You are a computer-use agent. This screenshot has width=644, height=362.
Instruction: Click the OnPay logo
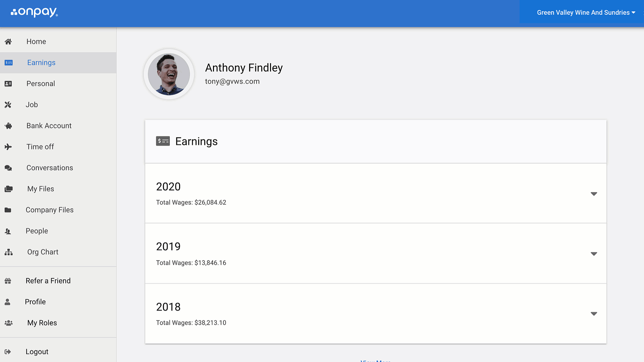pyautogui.click(x=35, y=12)
